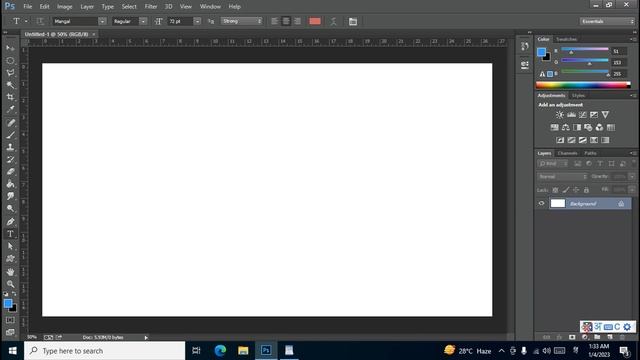Select the History Brush tool
The image size is (640, 360).
(10, 160)
